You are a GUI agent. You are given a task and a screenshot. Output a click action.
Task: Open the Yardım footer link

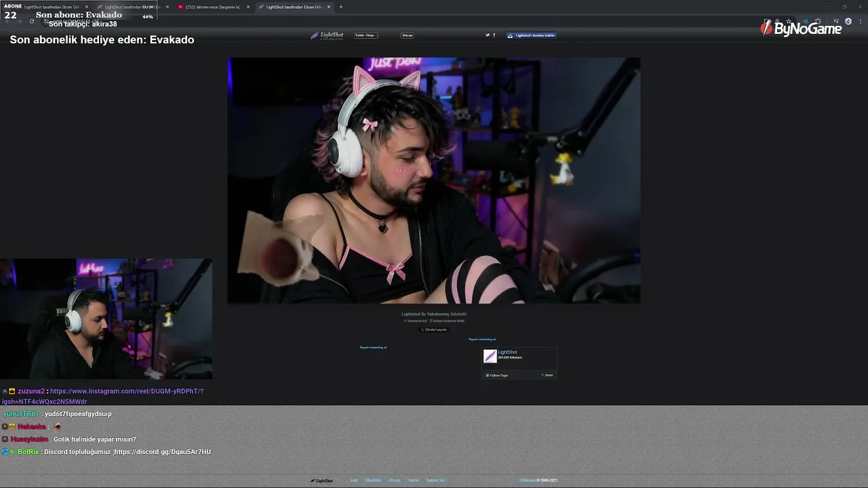tap(413, 481)
